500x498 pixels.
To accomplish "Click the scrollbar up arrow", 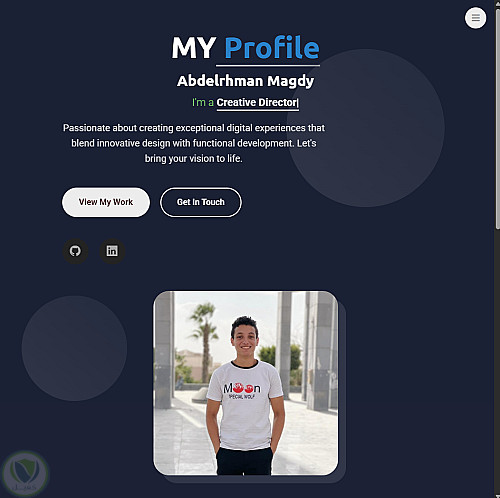I will click(497, 3).
